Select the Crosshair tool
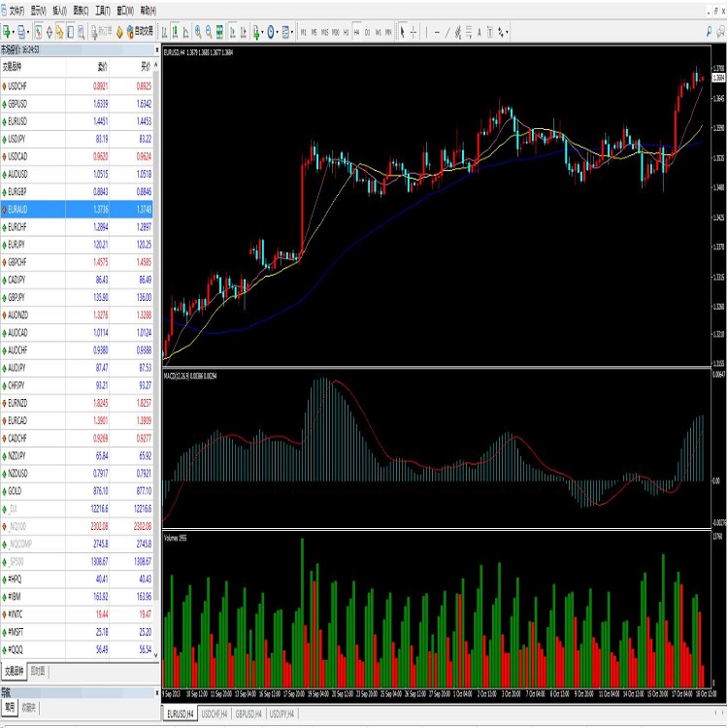This screenshot has width=728, height=728. (414, 32)
